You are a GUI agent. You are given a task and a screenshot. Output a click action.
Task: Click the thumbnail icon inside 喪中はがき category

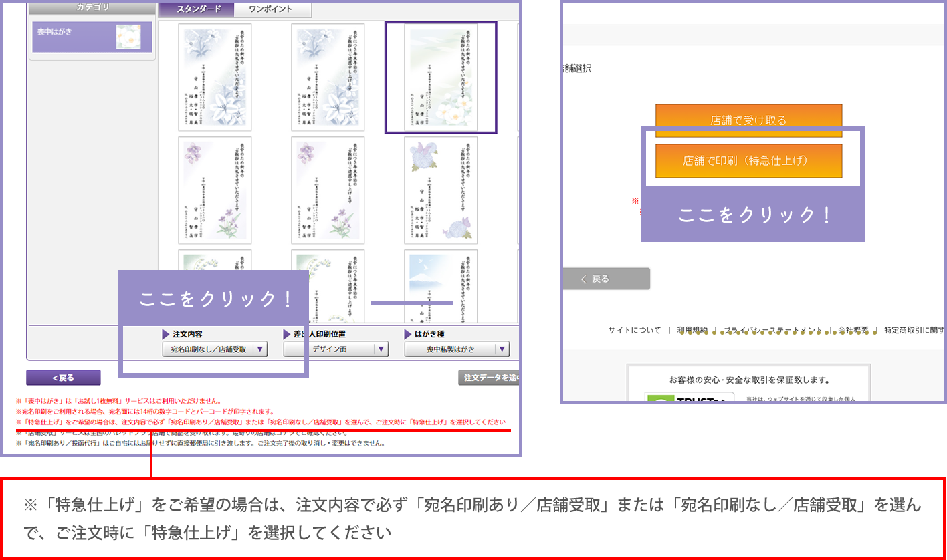point(128,37)
